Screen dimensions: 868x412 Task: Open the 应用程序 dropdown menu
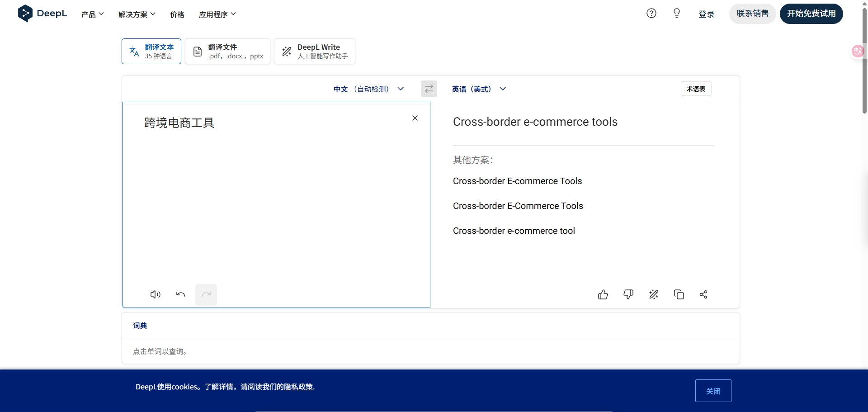click(217, 14)
